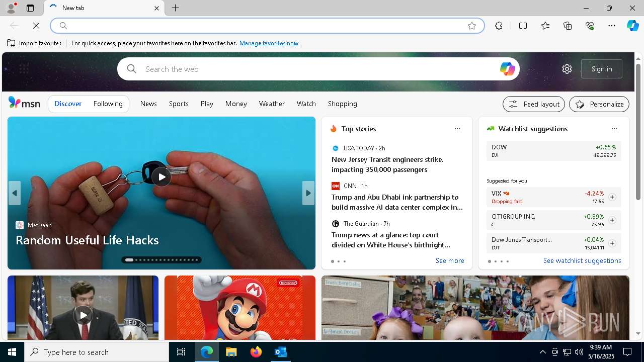Play the Random Useful Life Hacks video
Image resolution: width=644 pixels, height=362 pixels.
[162, 176]
